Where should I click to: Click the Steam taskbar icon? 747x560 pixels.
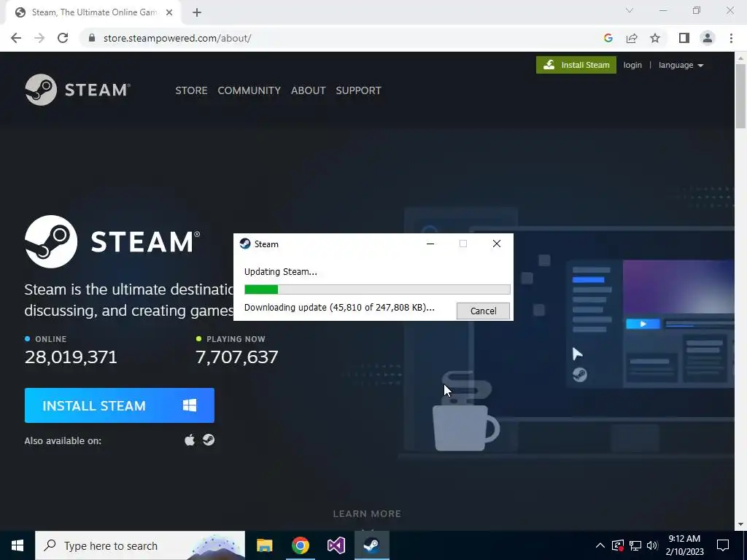(372, 545)
